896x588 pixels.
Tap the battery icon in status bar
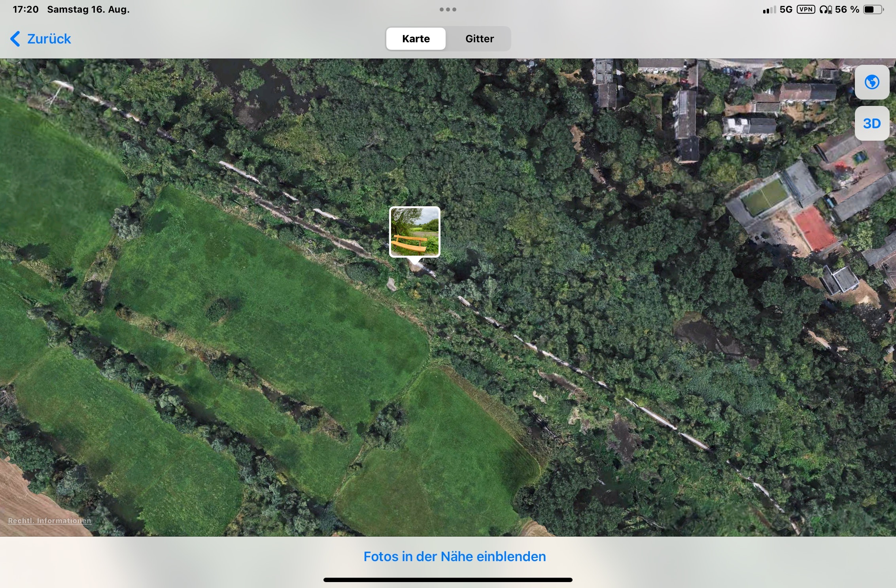click(x=873, y=9)
